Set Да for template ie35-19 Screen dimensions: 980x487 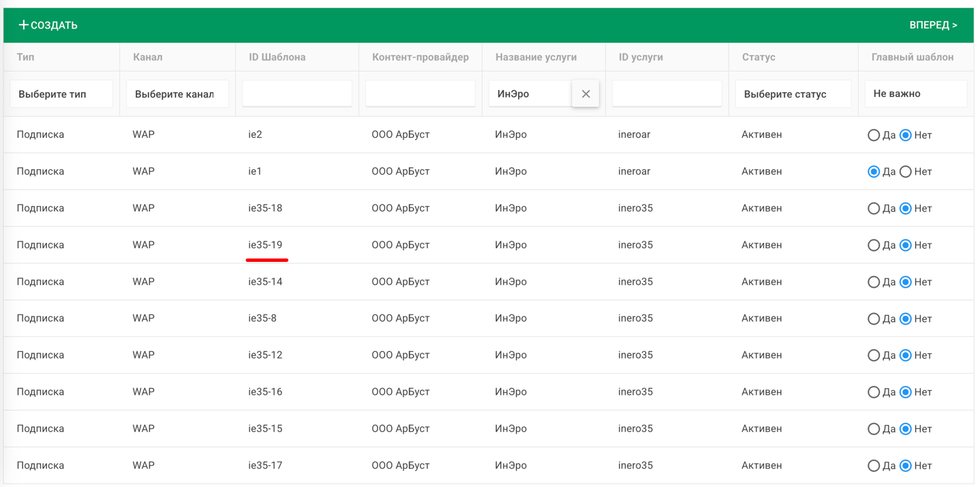coord(873,246)
